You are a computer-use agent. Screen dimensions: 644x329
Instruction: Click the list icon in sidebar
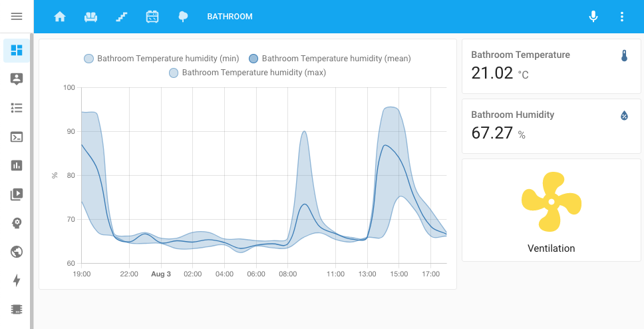tap(17, 107)
